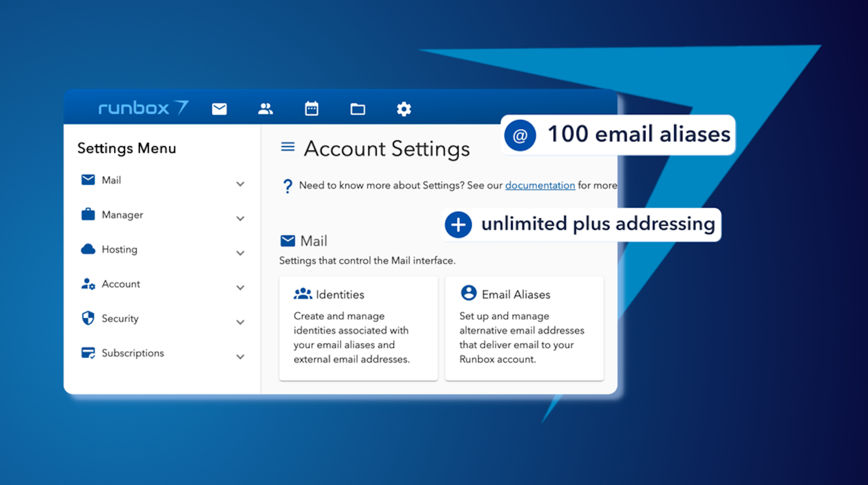Click the 'unlimited plus addressing' badge text

pos(598,224)
